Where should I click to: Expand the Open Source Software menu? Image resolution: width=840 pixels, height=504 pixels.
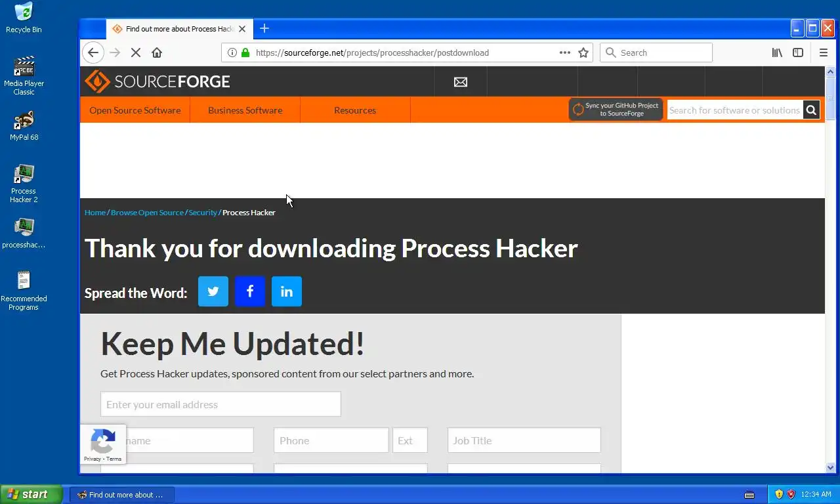135,110
